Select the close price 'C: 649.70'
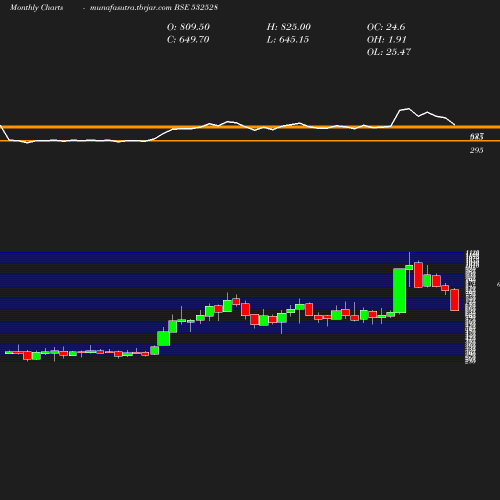This screenshot has height=500, width=500. [x=188, y=40]
